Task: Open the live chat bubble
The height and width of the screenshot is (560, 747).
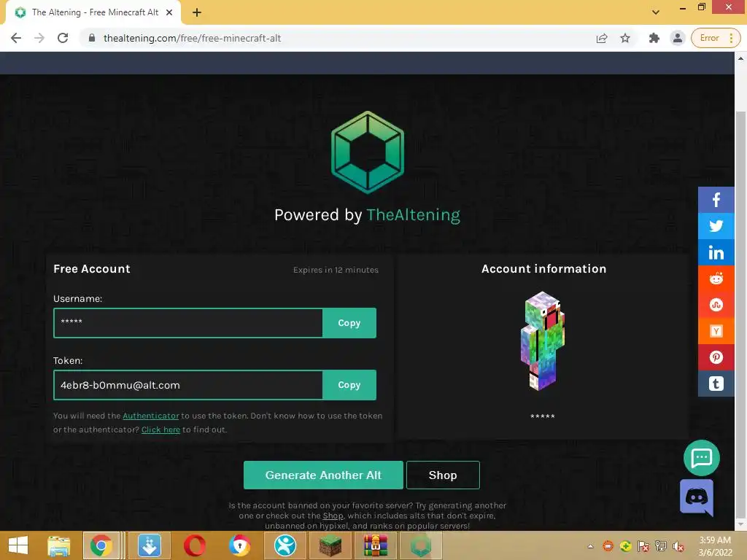Action: (x=701, y=458)
